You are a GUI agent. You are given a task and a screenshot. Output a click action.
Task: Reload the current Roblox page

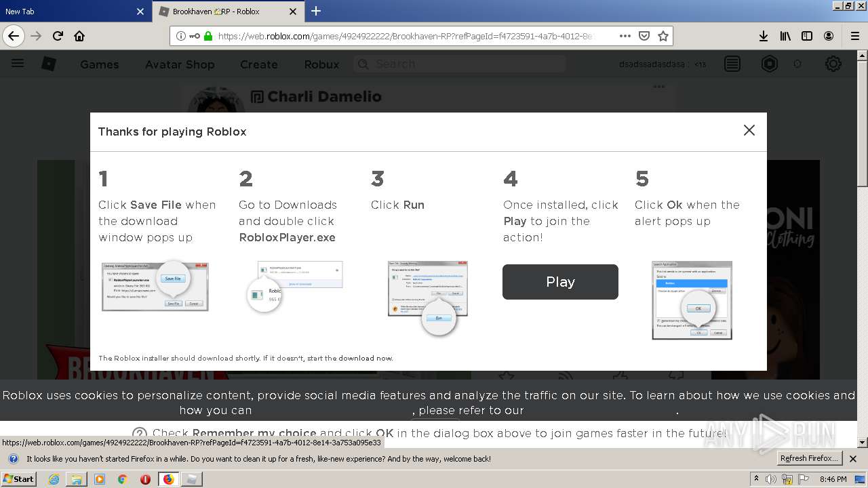[x=58, y=36]
